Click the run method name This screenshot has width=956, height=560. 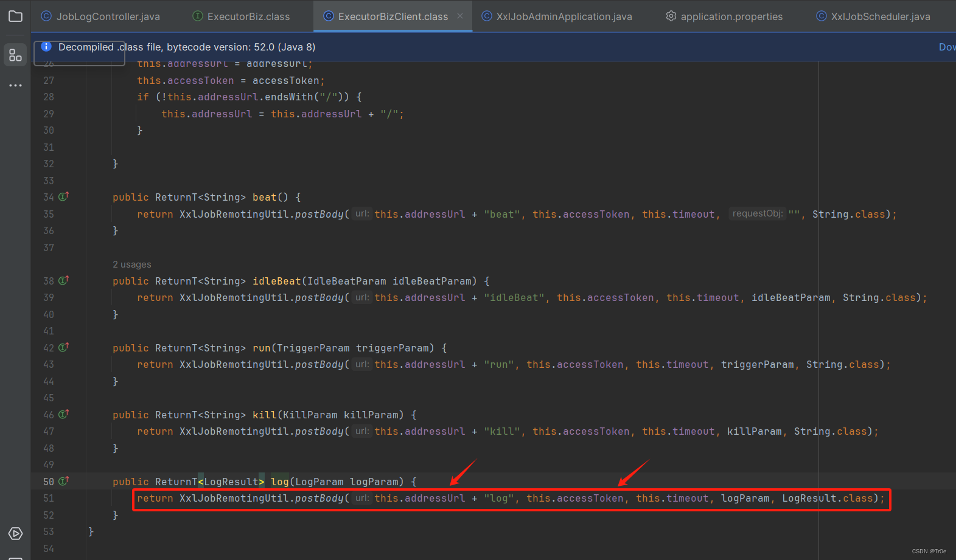click(x=262, y=348)
